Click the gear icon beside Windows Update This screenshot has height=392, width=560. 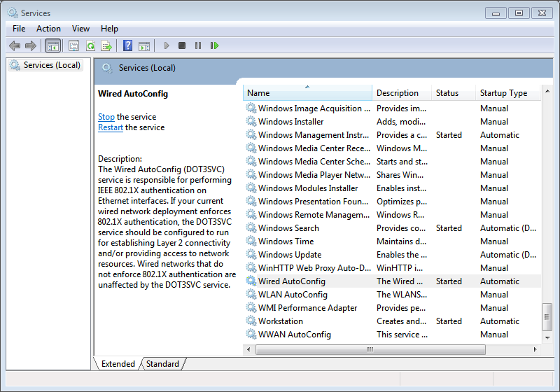(251, 255)
